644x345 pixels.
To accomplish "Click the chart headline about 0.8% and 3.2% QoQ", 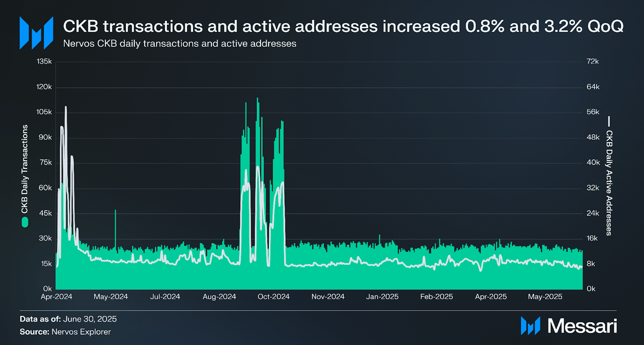I will coord(343,26).
